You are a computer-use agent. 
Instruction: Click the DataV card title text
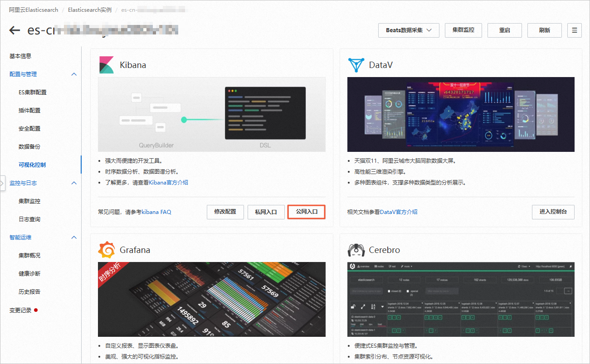[x=381, y=65]
